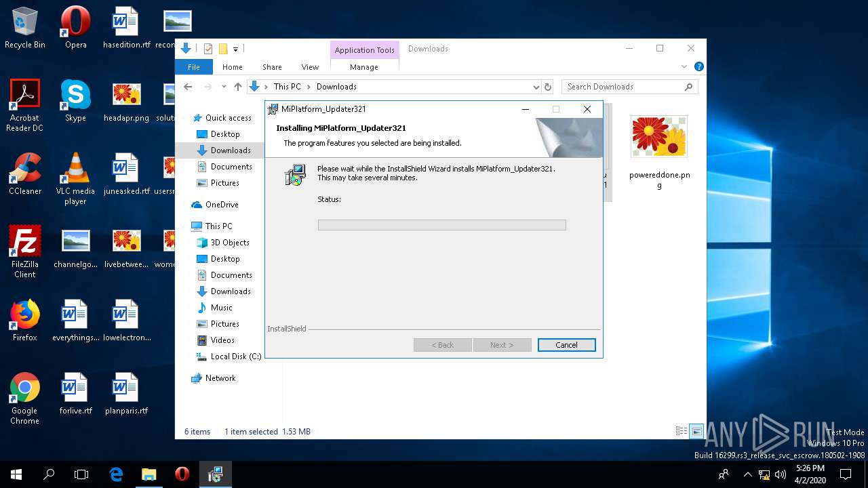Viewport: 868px width, 488px height.
Task: Open the Skype desktop shortcut
Action: (x=75, y=100)
